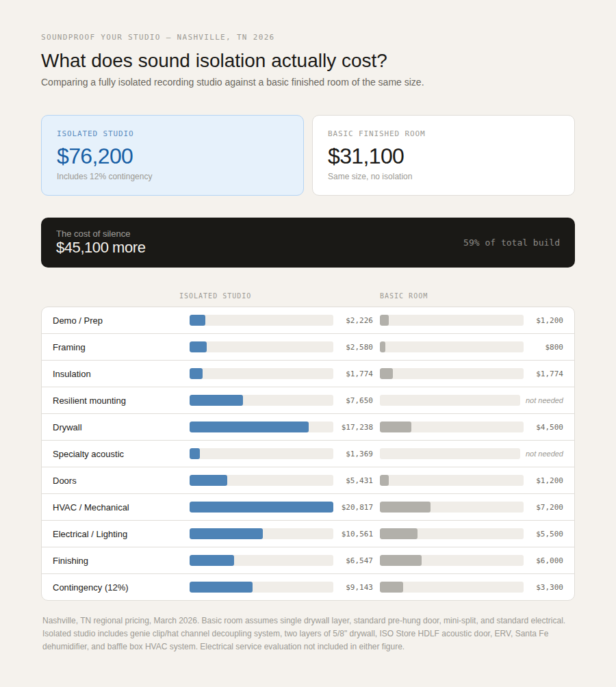Select the Demo / Prep row label

point(77,320)
